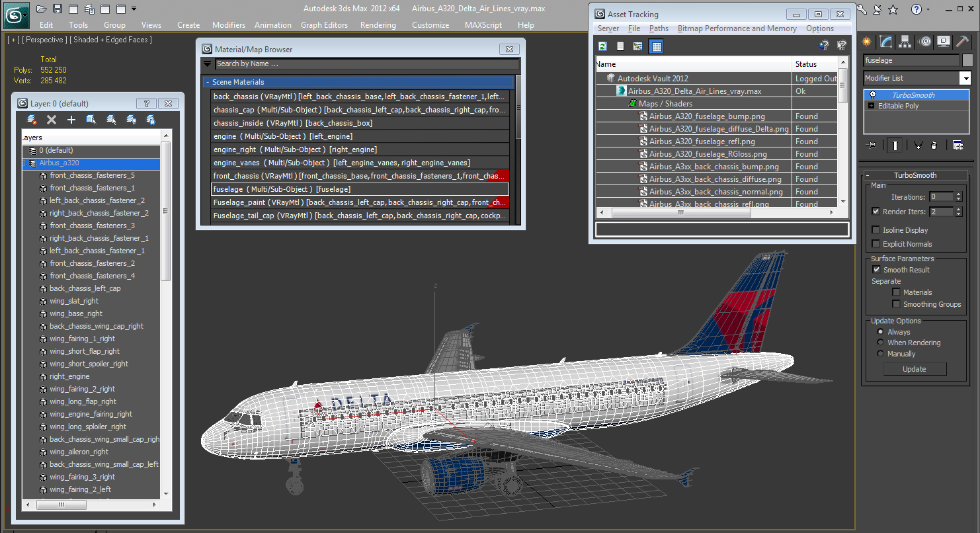This screenshot has height=533, width=980.
Task: Select When Rendering update radio button
Action: (880, 343)
